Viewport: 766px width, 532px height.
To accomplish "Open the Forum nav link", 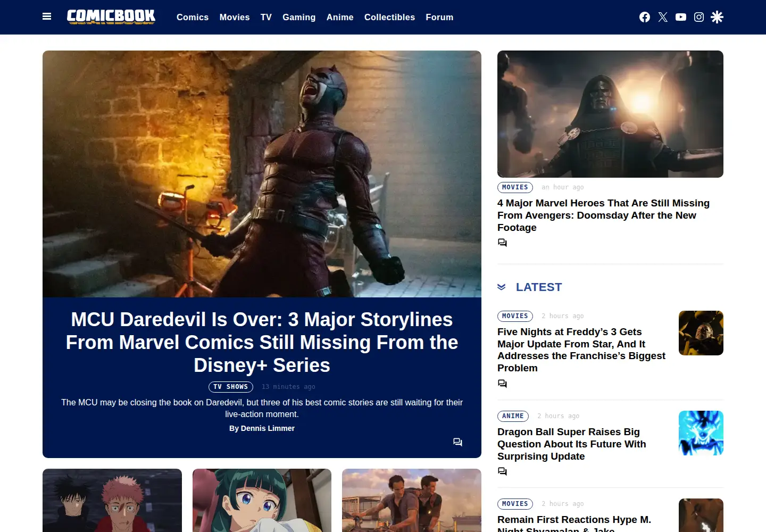I will (x=439, y=17).
